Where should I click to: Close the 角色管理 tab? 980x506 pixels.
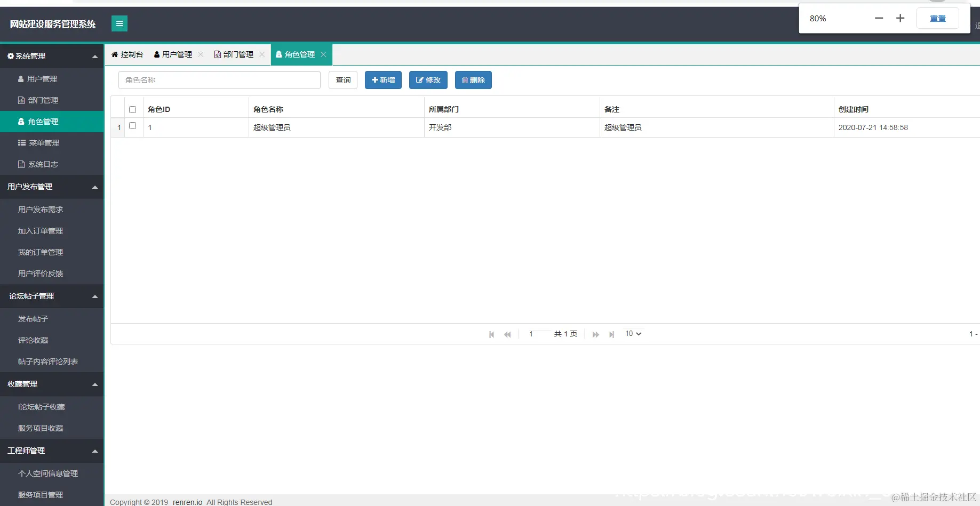pos(323,54)
